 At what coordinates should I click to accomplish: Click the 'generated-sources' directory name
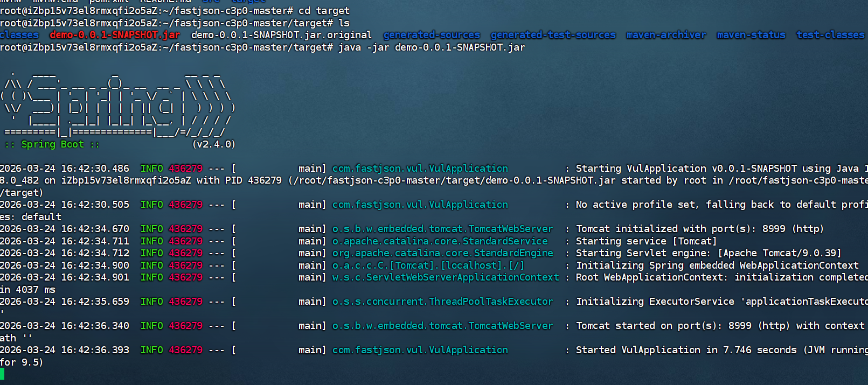[x=432, y=35]
